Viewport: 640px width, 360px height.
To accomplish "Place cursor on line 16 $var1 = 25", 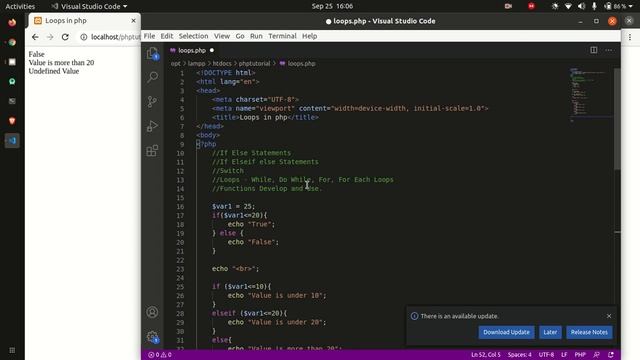I will (x=233, y=207).
